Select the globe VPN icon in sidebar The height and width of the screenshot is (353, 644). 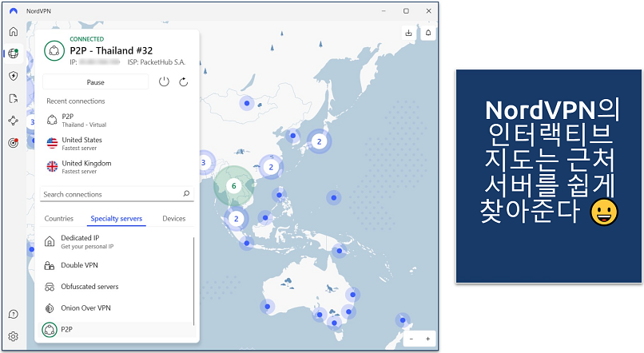tap(14, 54)
